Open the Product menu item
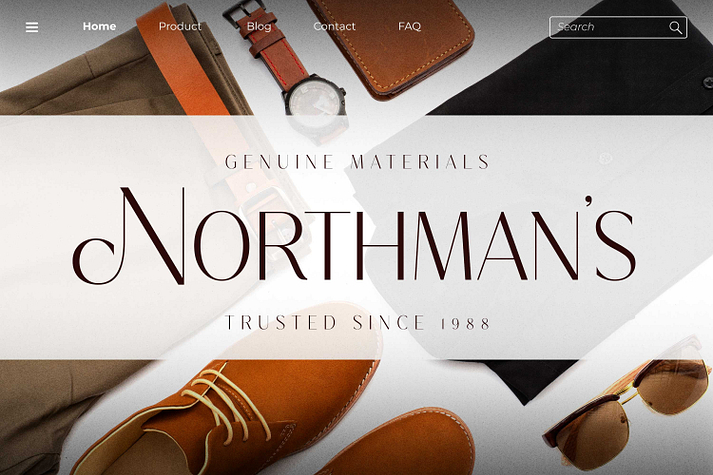The height and width of the screenshot is (475, 713). point(180,26)
